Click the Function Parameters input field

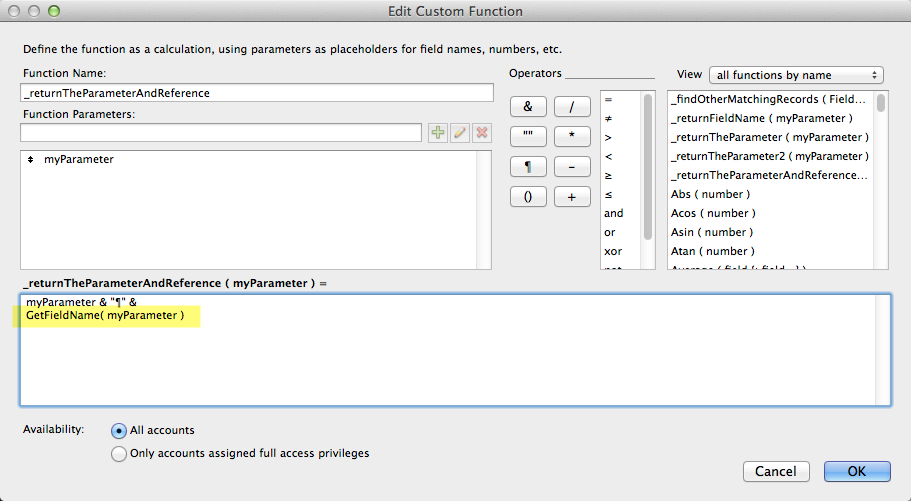point(221,133)
